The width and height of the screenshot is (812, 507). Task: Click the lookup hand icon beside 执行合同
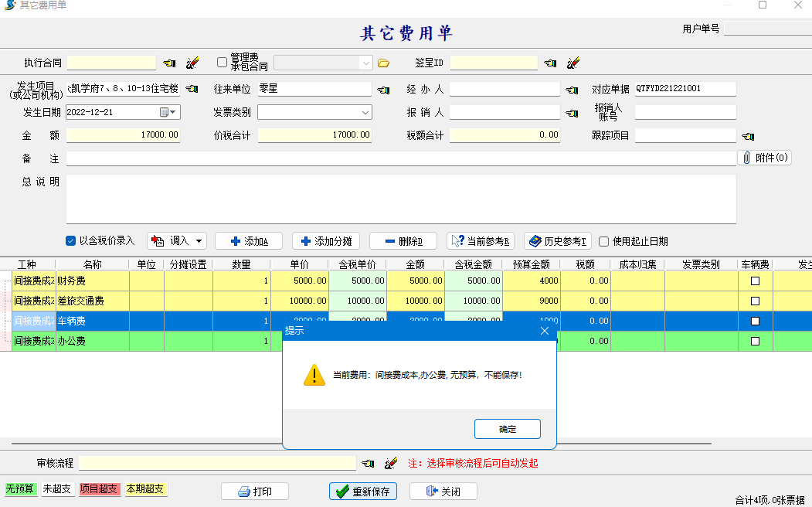(x=169, y=63)
